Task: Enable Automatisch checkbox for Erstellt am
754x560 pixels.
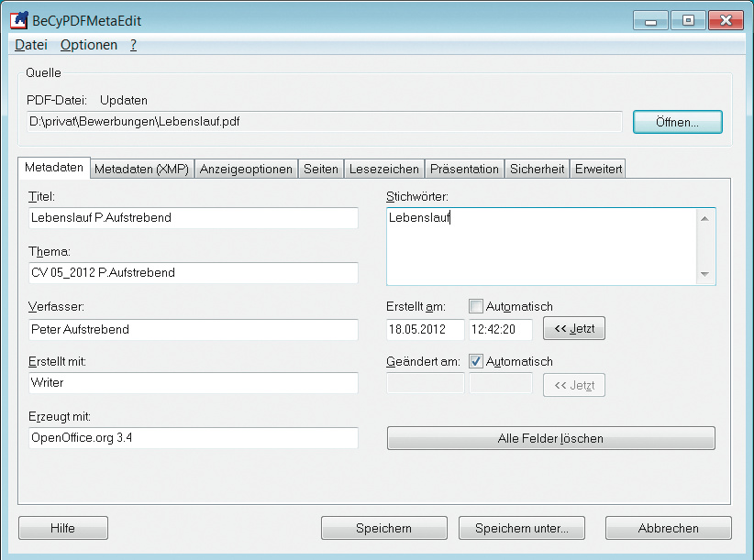Action: [475, 306]
